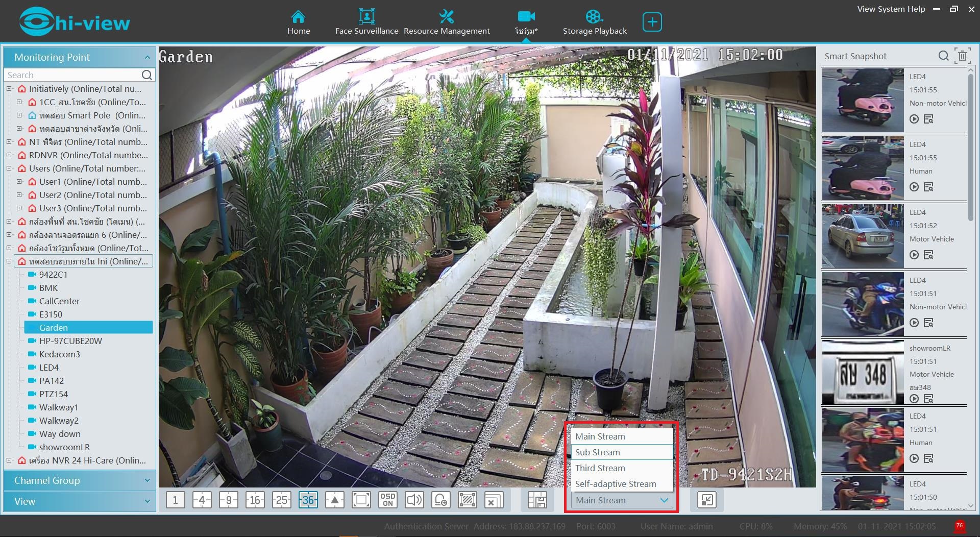Open search in Smart Snapshot panel
The height and width of the screenshot is (537, 980).
tap(943, 56)
